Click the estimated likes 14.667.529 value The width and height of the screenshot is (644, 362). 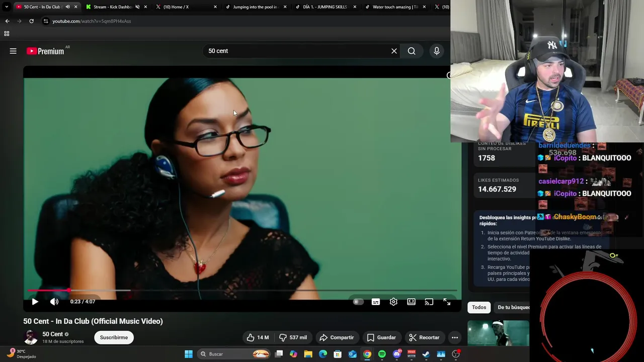(497, 189)
